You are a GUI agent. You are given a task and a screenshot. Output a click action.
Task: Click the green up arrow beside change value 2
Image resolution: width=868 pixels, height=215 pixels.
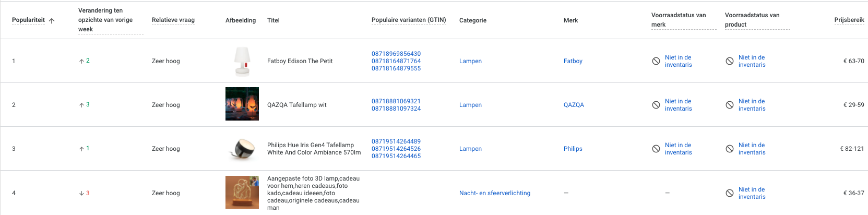(x=81, y=61)
